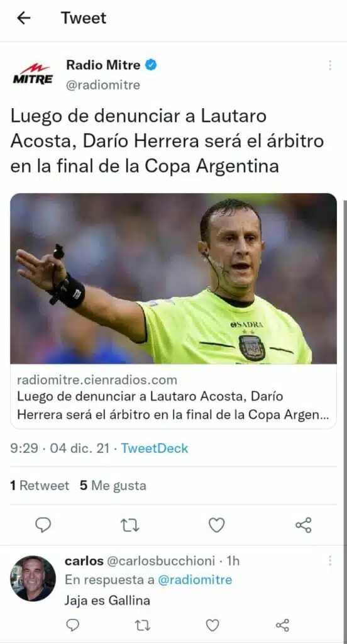Retweet the Radio Mitre tweet
347x644 pixels.
pyautogui.click(x=130, y=525)
